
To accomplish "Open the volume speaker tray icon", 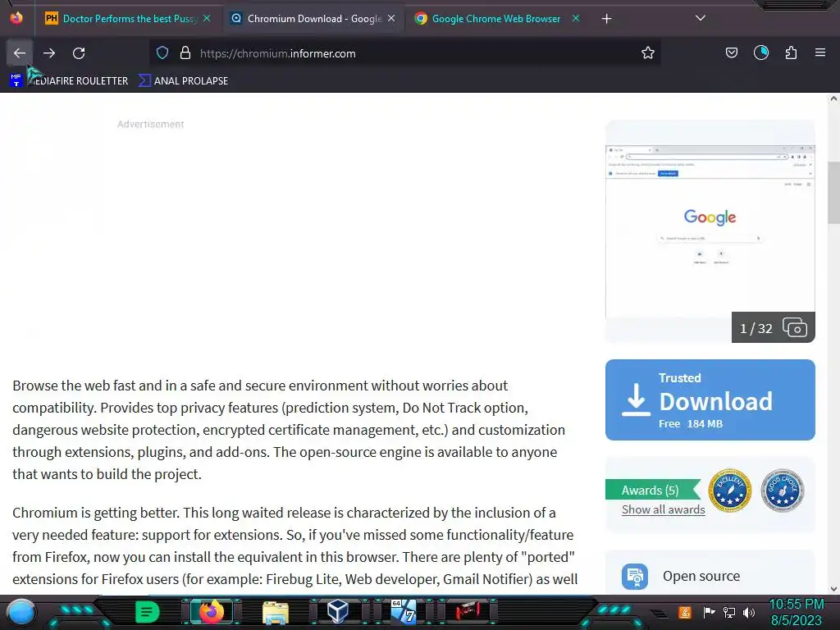I will (x=749, y=612).
